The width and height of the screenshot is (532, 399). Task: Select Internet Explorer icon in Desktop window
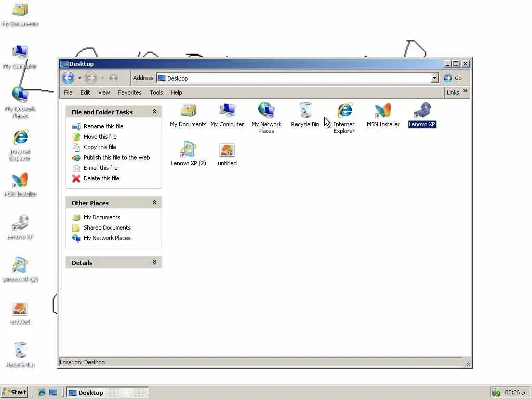point(344,118)
